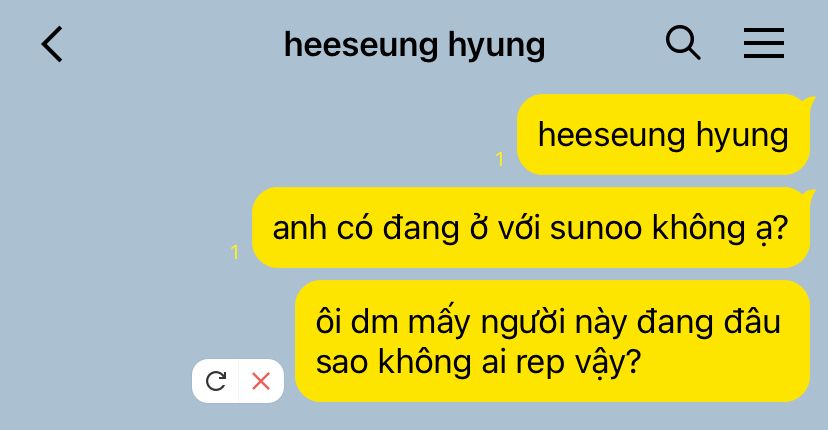828x430 pixels.
Task: Open the hamburger chat menu
Action: (764, 43)
